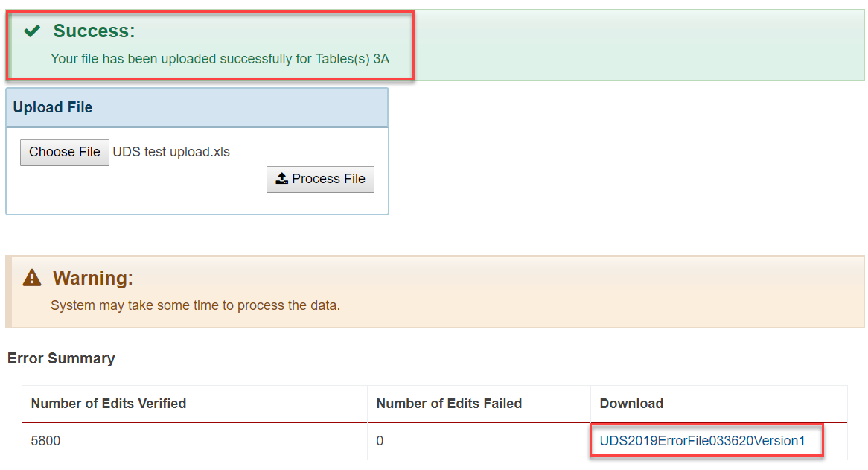Open the UDS2019ErrorFile033620Version1 download link
Viewport: 868px width, 470px height.
pyautogui.click(x=702, y=441)
